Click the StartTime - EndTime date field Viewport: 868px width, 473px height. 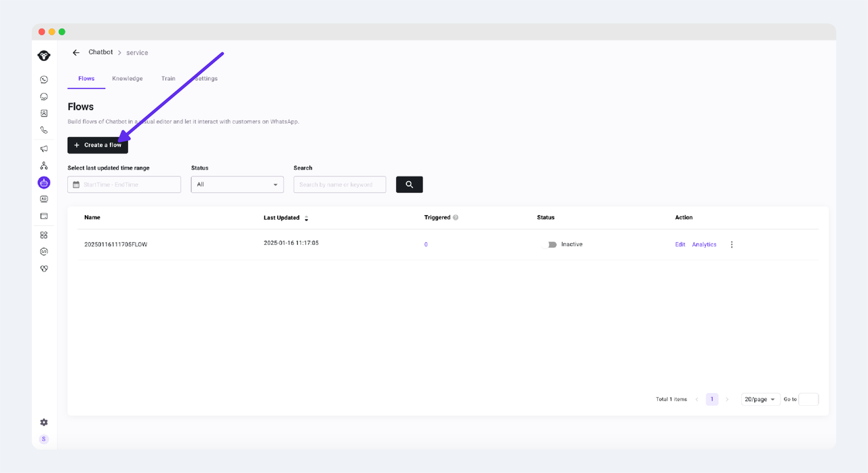[125, 185]
